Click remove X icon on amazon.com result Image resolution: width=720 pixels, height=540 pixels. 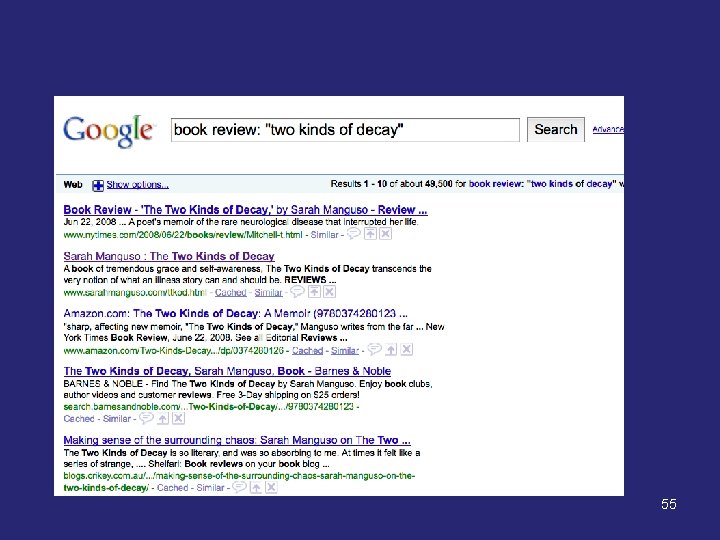point(406,349)
